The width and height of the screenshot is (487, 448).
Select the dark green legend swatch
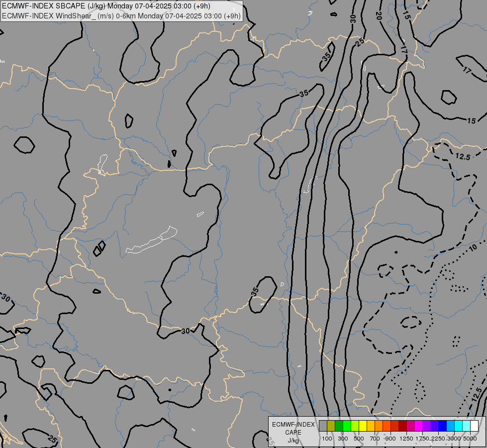[x=339, y=426]
